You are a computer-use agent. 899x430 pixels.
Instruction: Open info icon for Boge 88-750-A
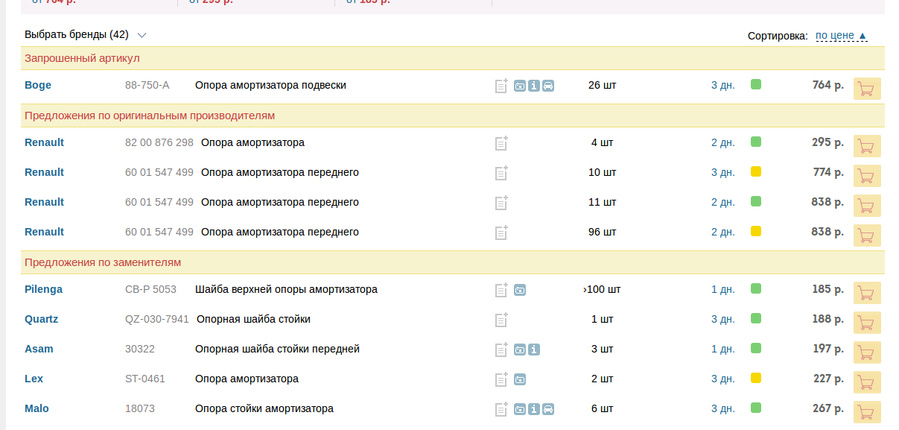534,86
